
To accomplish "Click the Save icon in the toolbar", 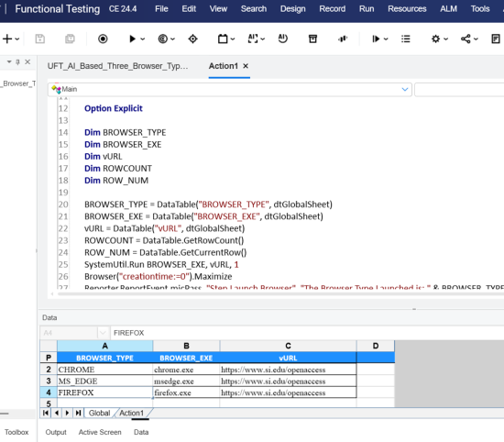I will tap(39, 39).
